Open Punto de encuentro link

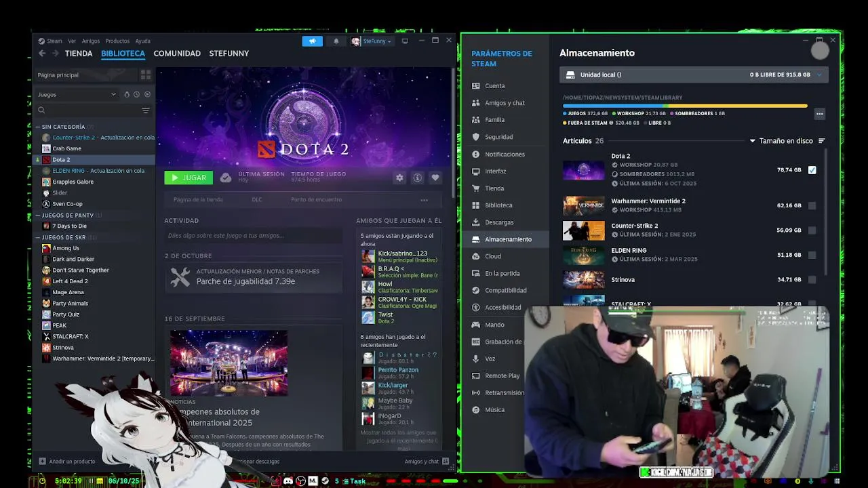(x=316, y=200)
